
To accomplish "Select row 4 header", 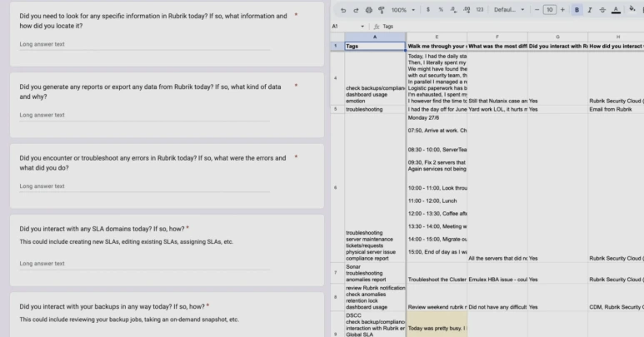I will pos(336,78).
